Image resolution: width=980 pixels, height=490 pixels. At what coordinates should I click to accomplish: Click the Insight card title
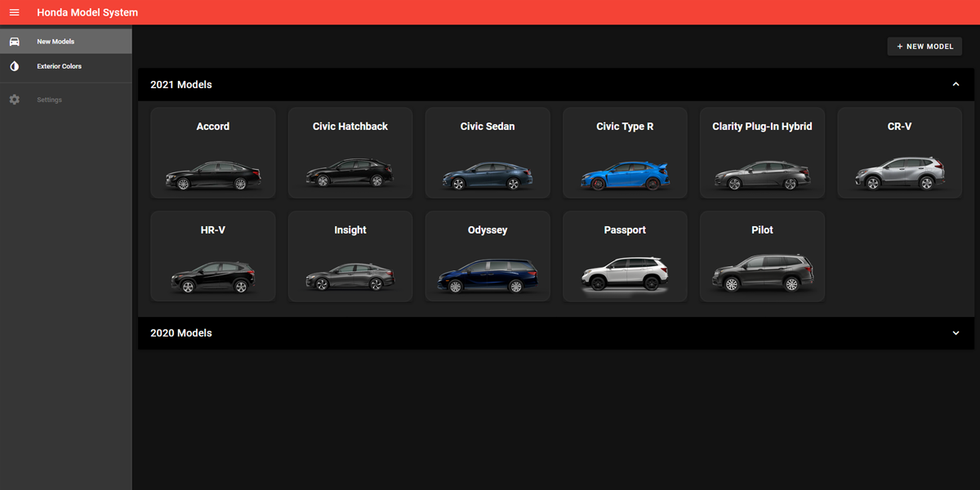tap(350, 230)
